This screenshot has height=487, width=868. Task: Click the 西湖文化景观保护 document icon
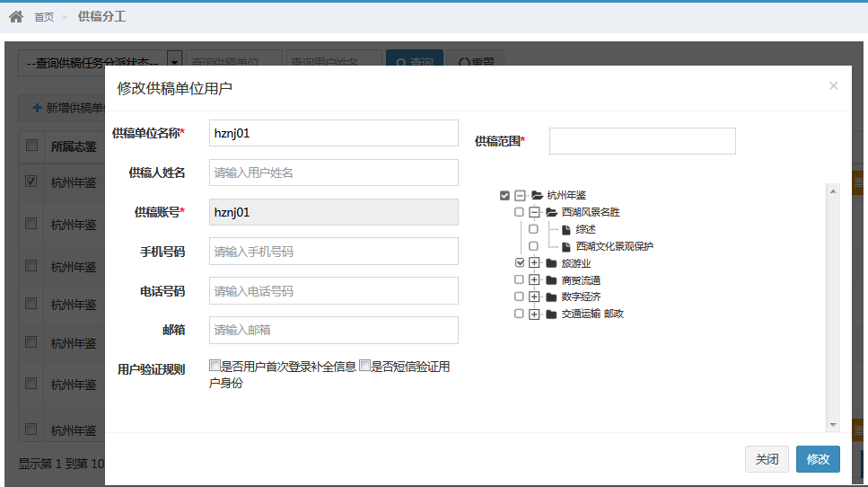tap(566, 246)
